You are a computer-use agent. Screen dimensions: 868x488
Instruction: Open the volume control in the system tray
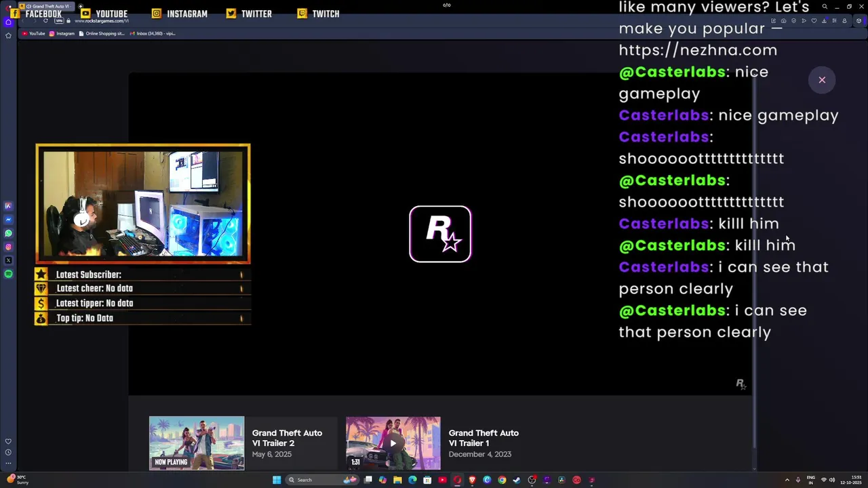[x=832, y=480]
